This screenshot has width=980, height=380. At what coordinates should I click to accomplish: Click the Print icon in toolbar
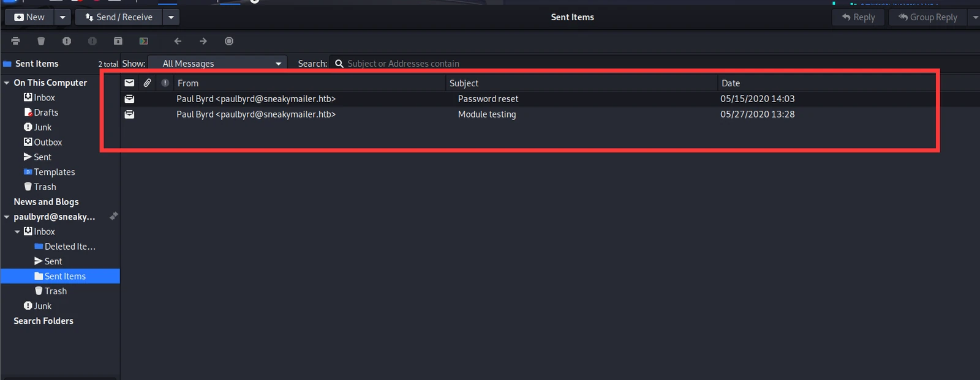[15, 41]
